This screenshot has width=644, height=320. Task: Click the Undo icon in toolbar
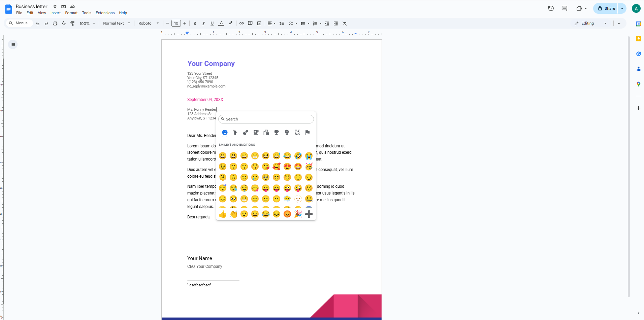tap(38, 24)
